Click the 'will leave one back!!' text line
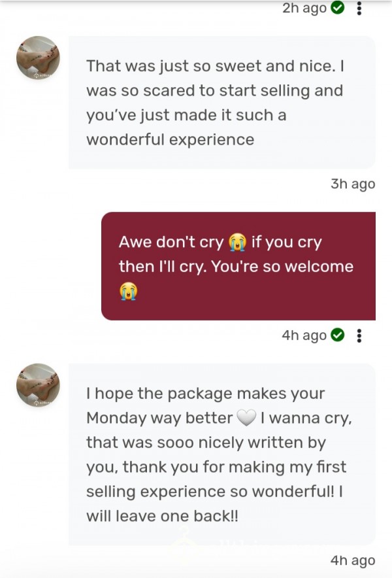Screen dimensions: 392x578 click(162, 516)
